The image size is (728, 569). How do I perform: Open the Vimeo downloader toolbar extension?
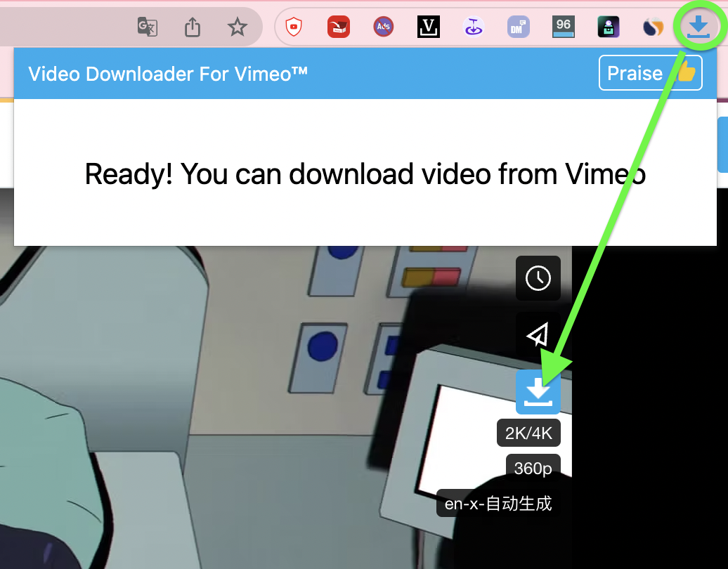(698, 26)
